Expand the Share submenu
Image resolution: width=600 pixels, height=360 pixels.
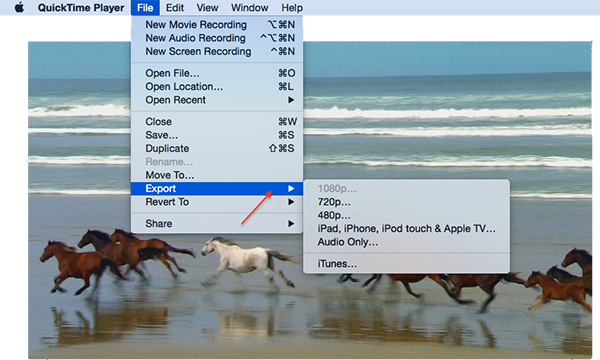point(217,223)
